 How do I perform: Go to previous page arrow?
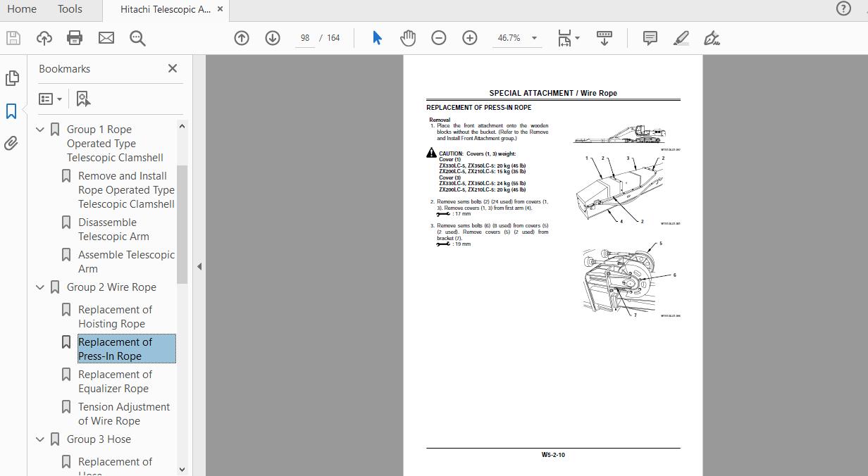242,38
